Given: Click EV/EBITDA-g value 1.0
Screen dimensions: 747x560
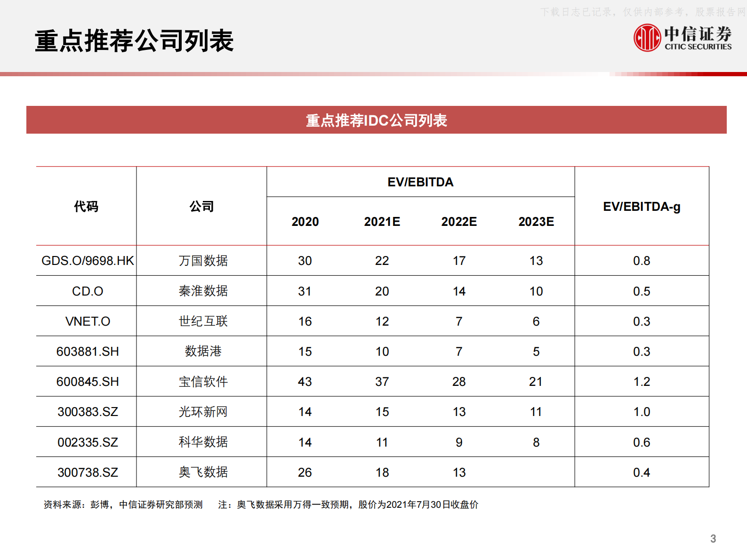Looking at the screenshot, I should click(642, 412).
